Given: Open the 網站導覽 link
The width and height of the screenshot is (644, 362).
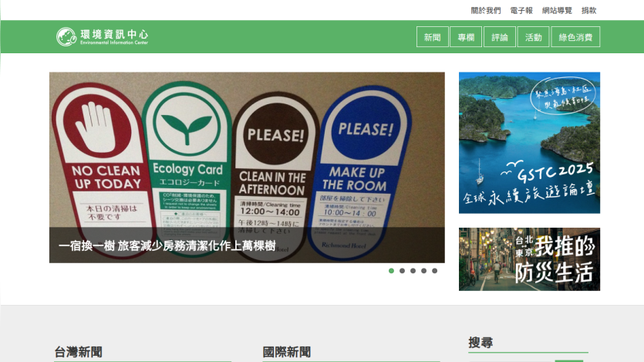Looking at the screenshot, I should 557,11.
